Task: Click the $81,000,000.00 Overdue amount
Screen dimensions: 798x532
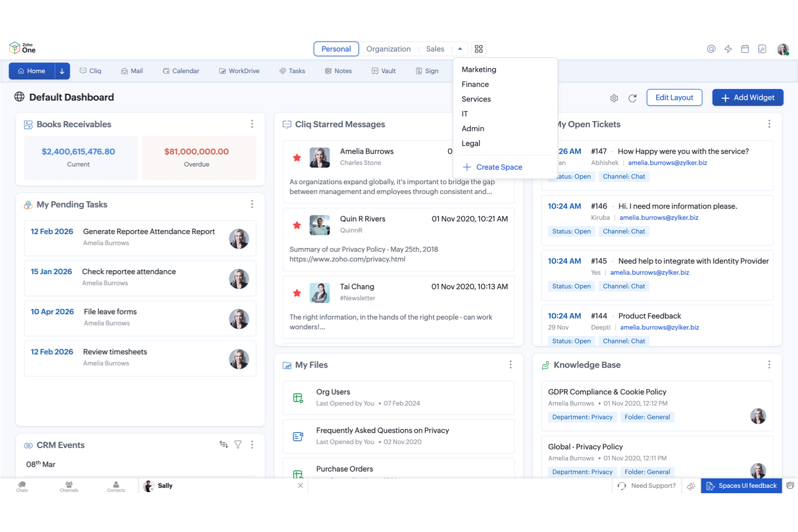Action: tap(196, 151)
